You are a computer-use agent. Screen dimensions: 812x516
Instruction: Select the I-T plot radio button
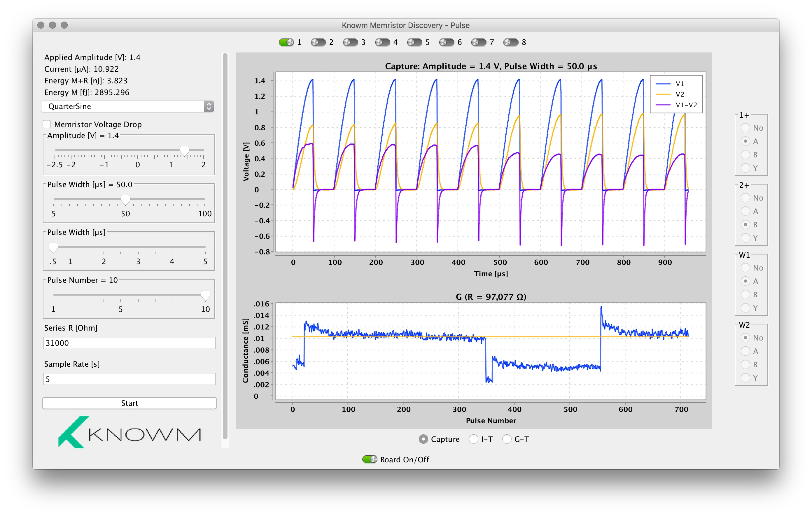tap(473, 439)
